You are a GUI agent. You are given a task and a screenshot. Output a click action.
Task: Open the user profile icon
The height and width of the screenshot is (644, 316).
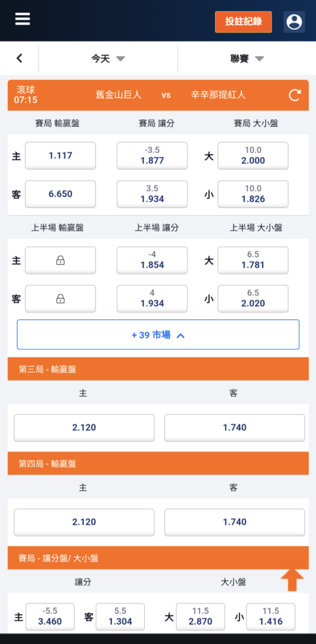coord(294,22)
